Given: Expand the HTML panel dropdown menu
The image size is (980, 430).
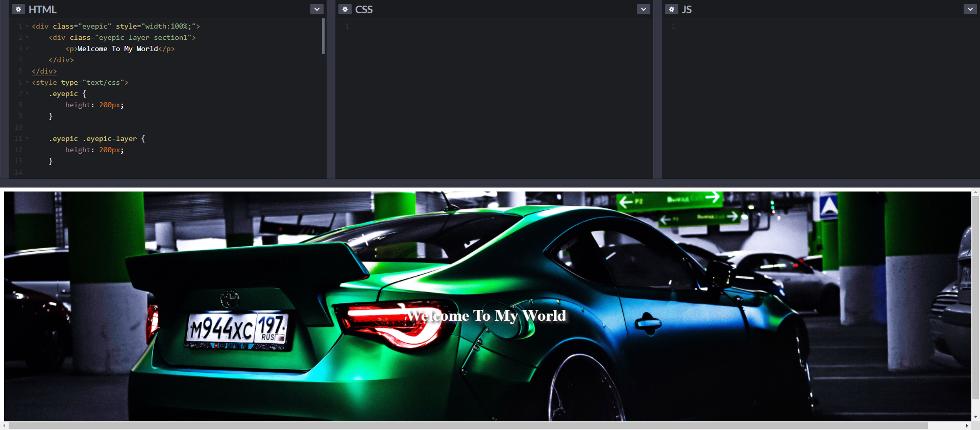Looking at the screenshot, I should coord(317,9).
